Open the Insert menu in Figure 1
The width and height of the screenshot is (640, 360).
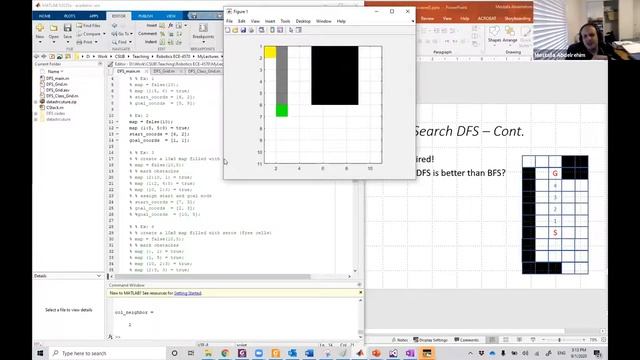click(270, 21)
